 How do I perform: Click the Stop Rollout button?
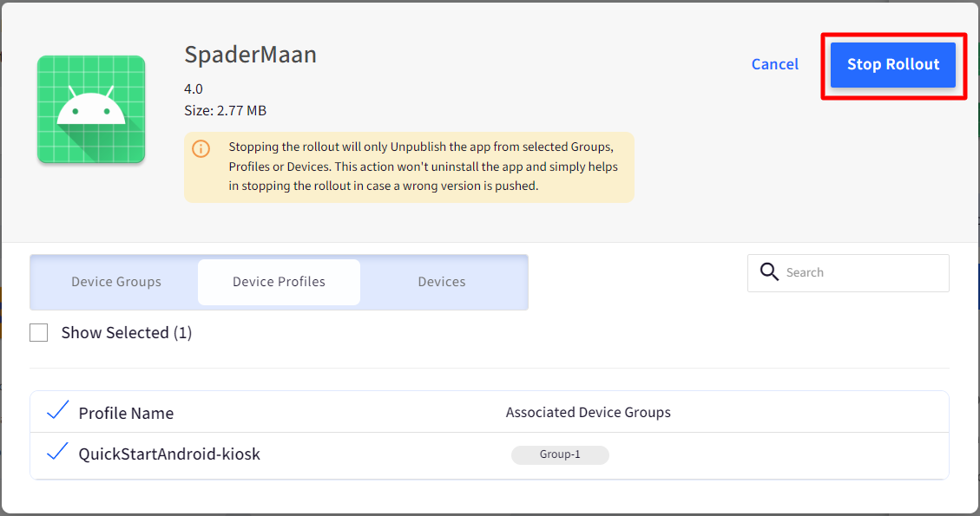click(x=893, y=64)
